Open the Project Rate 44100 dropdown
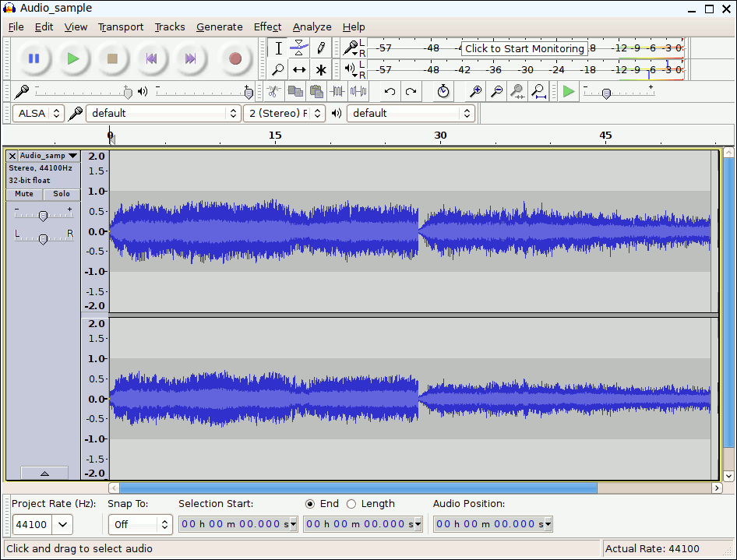The image size is (737, 560). 63,524
